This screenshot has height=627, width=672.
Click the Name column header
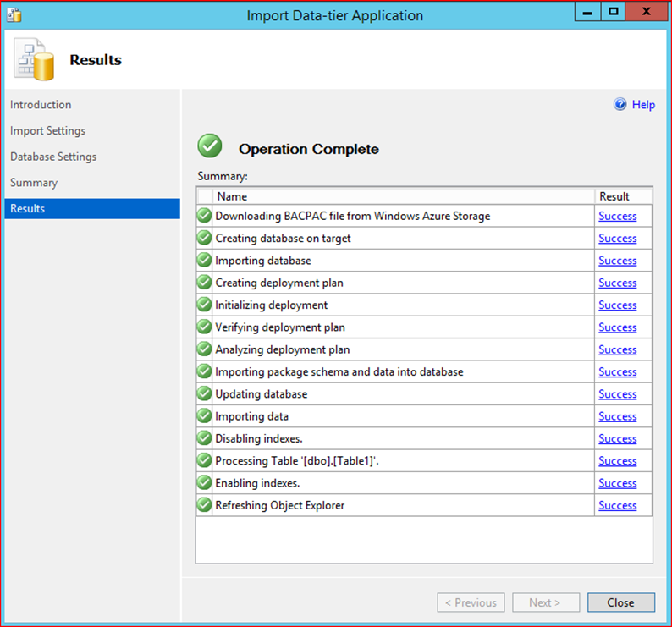[x=404, y=196]
